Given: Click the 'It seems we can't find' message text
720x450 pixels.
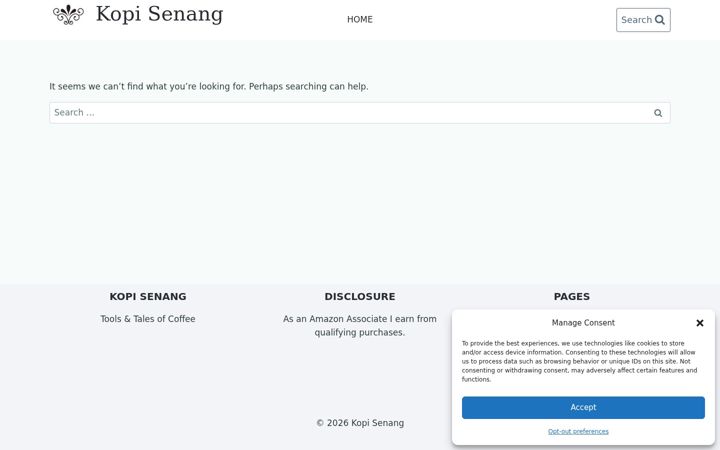Looking at the screenshot, I should point(209,86).
